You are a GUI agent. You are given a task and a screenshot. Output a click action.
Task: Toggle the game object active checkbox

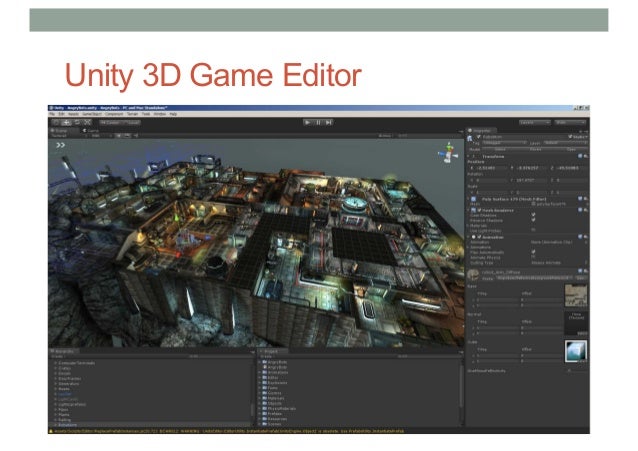pyautogui.click(x=479, y=137)
